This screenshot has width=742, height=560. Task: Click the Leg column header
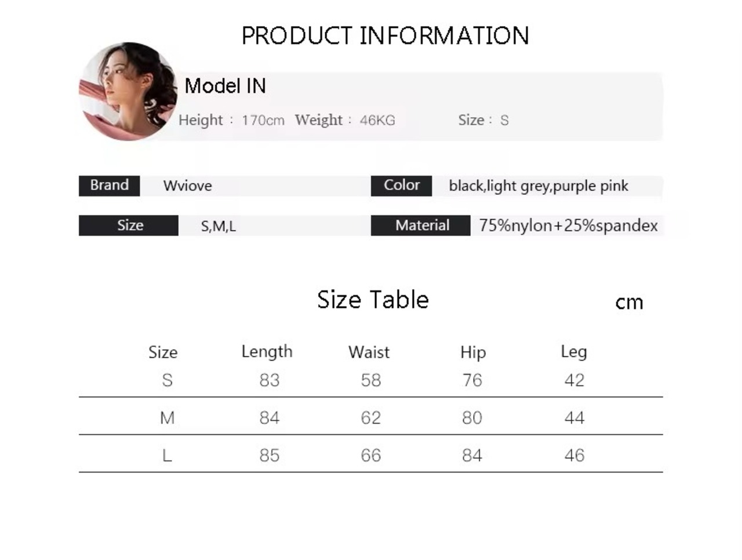click(573, 352)
